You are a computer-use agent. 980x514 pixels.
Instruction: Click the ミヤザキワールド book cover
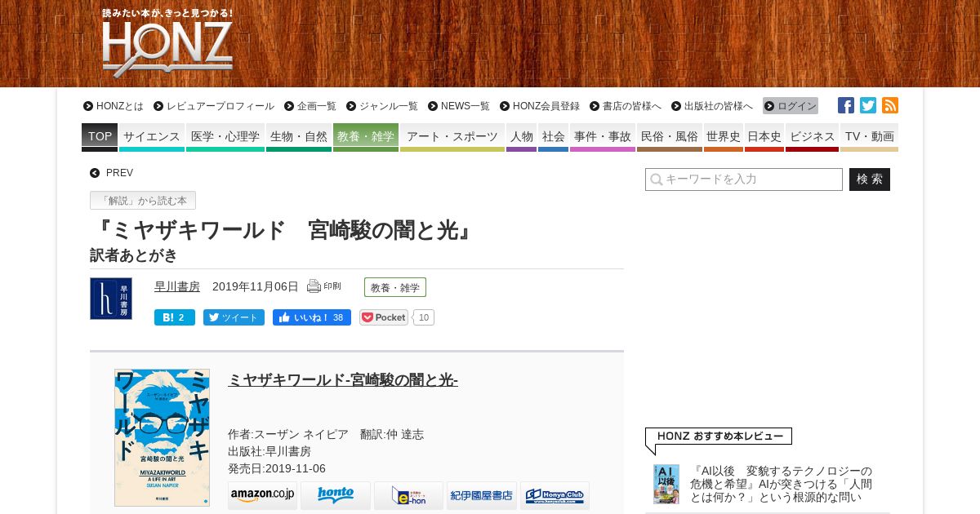[x=162, y=437]
